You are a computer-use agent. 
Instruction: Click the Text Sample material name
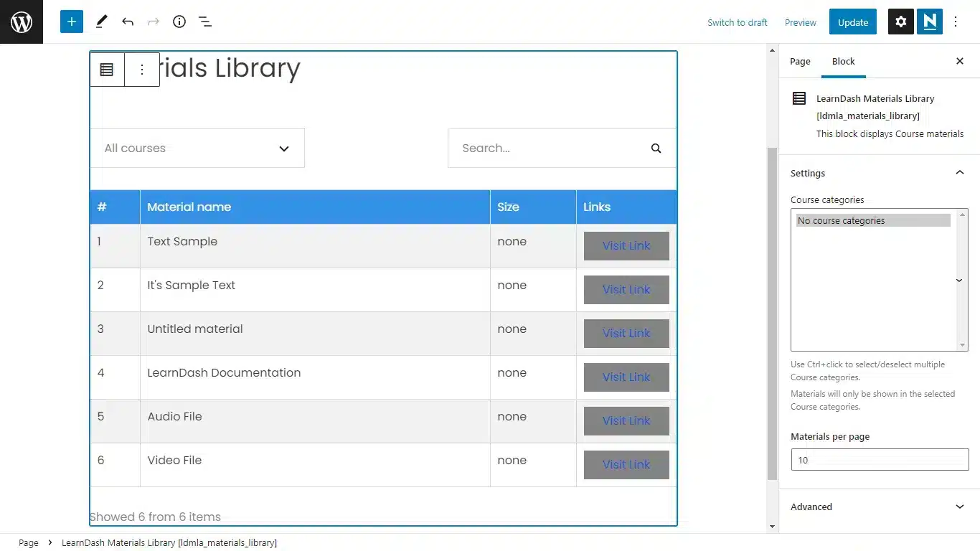coord(182,242)
